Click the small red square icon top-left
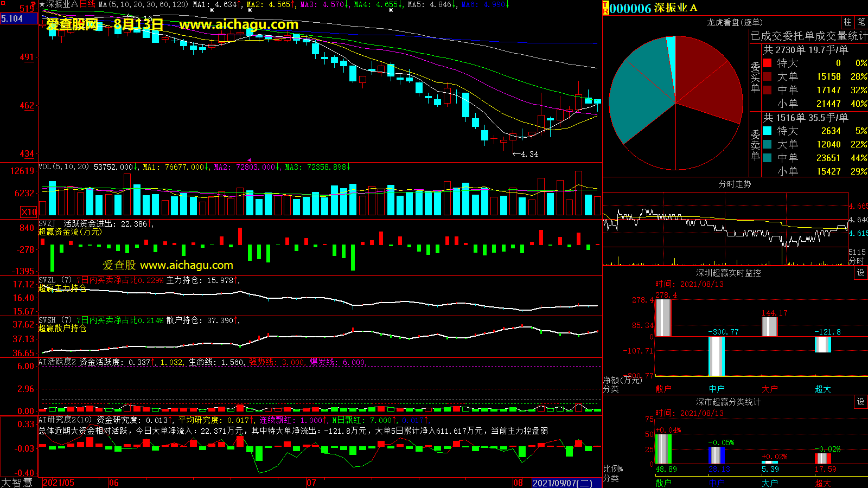Viewport: 868px width, 488px height. tap(3, 4)
